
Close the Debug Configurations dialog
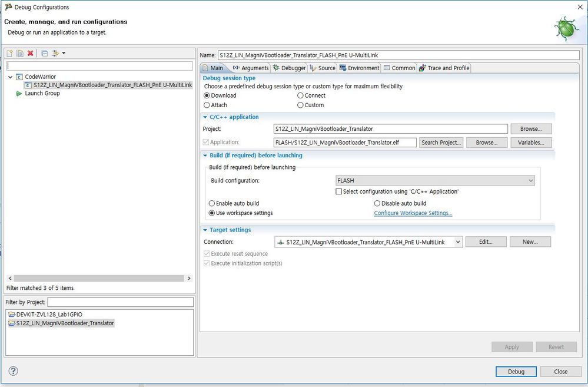pyautogui.click(x=560, y=371)
